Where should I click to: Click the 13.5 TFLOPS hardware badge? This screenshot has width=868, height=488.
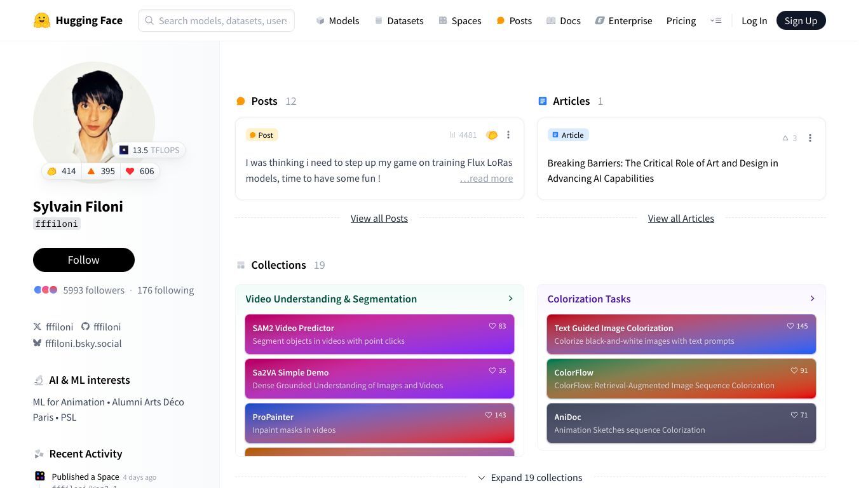pos(150,150)
